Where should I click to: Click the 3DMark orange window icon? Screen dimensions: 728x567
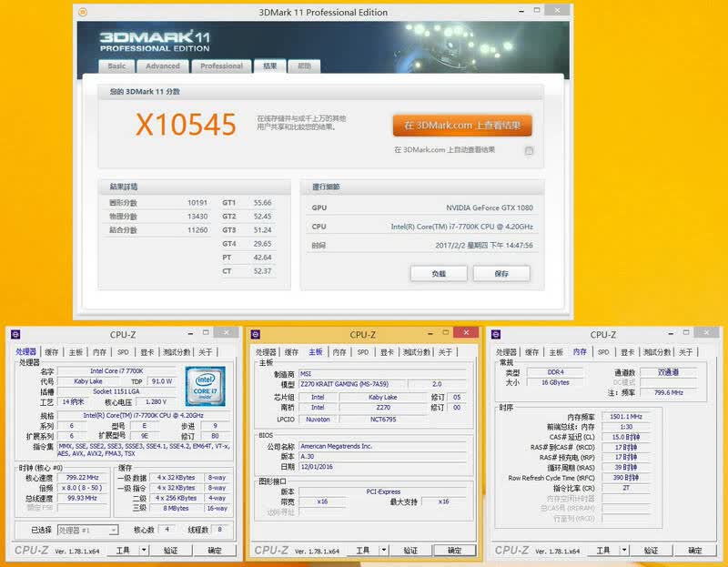pos(83,12)
